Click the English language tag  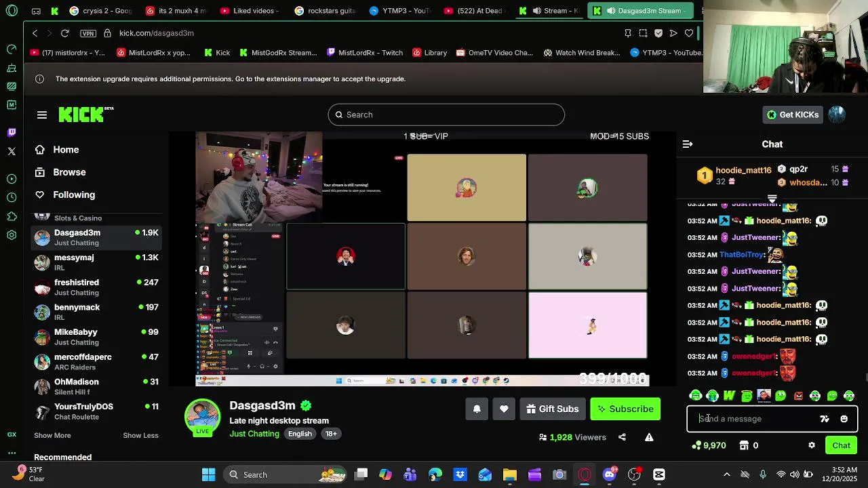coord(300,434)
